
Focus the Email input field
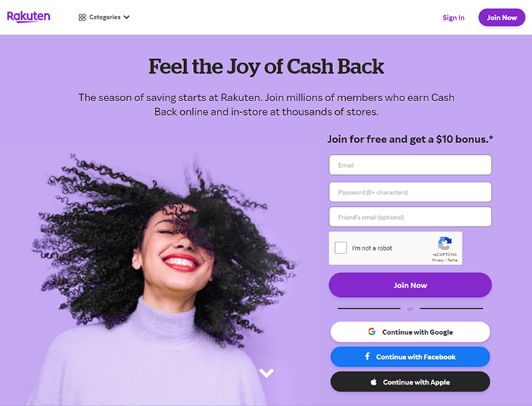pos(410,165)
